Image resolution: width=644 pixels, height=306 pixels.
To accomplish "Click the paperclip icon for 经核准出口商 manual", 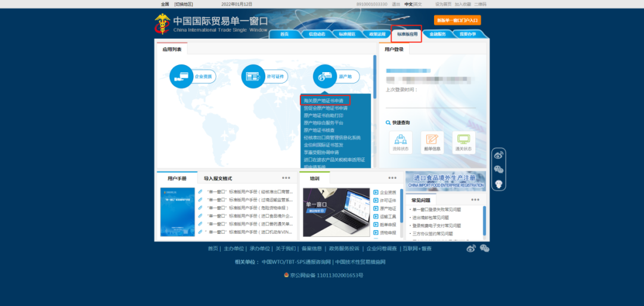I will tap(200, 192).
